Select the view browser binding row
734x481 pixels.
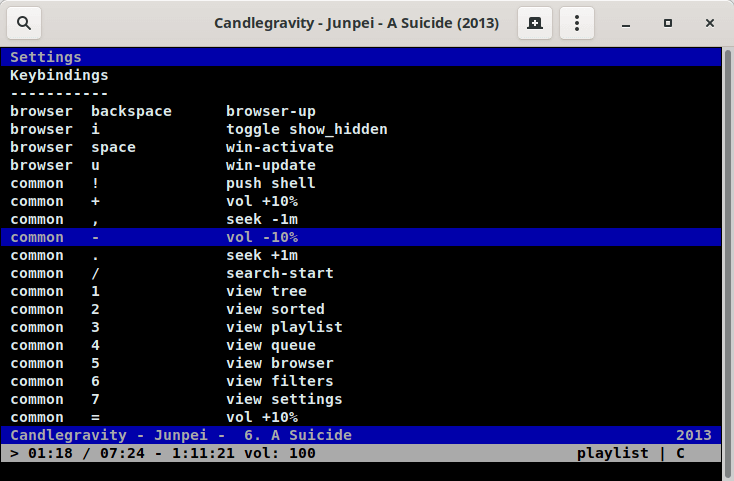[361, 364]
